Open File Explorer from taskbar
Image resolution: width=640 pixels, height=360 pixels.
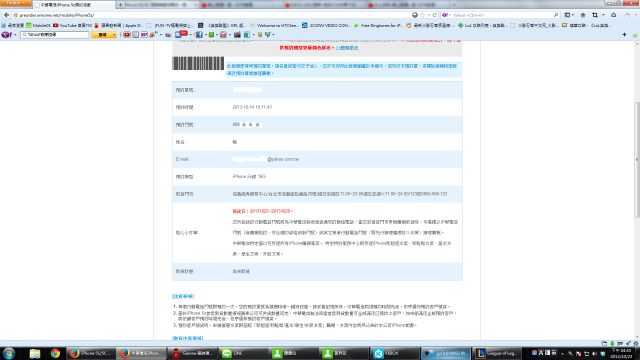tap(35, 353)
